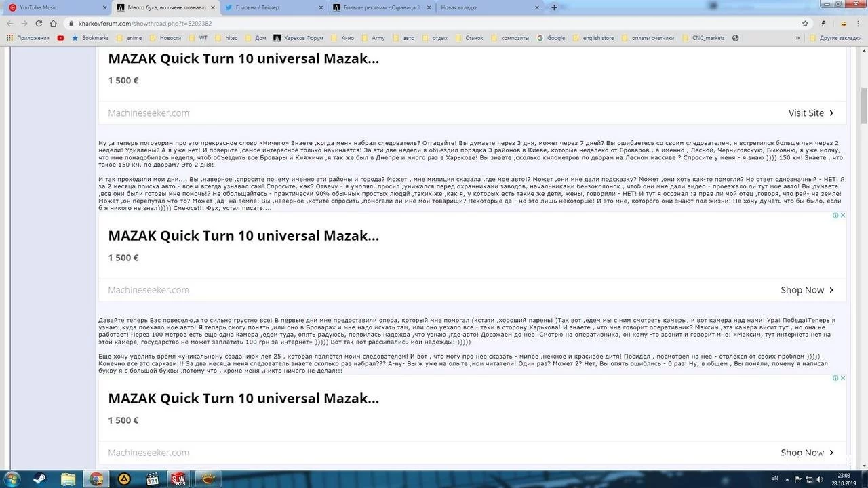Open the Станок bookmarks folder
Screen dimensions: 868x488
469,38
